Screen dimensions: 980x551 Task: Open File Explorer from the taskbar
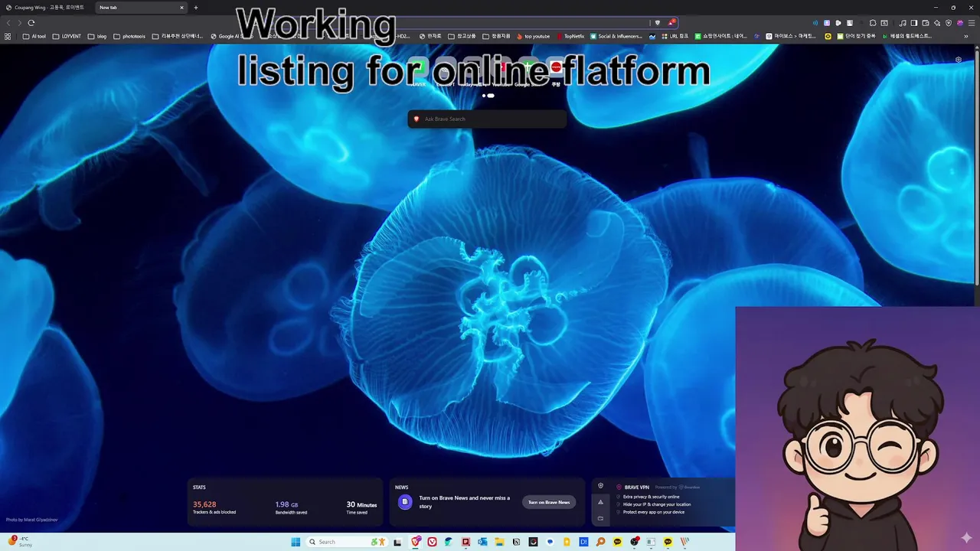coord(499,542)
